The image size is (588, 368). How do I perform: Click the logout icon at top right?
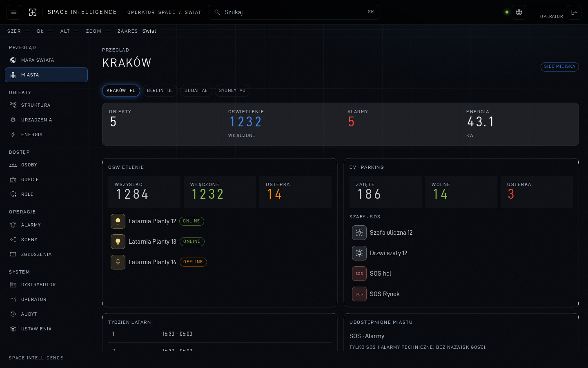tap(574, 12)
